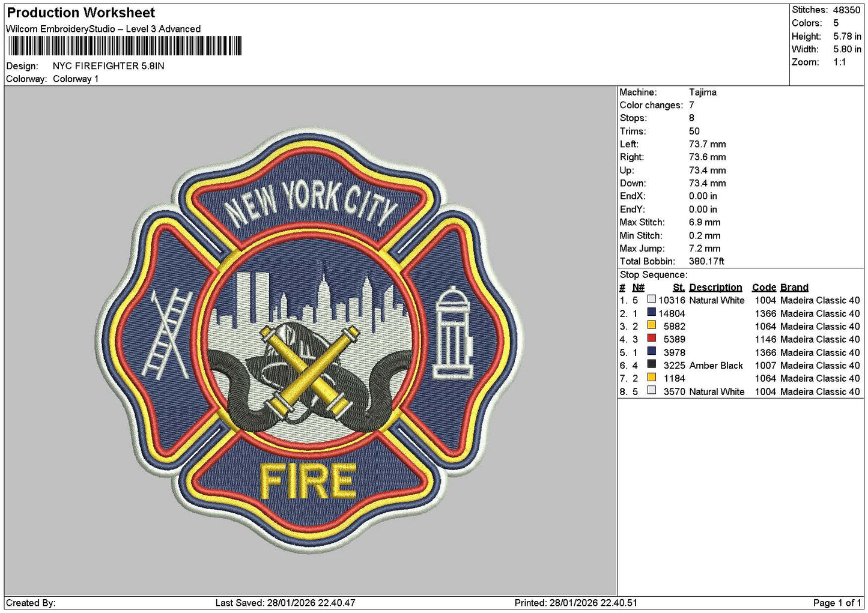Screen dimensions: 868x613
Task: Select the Max Jump value '7.2 mm'
Action: point(705,249)
